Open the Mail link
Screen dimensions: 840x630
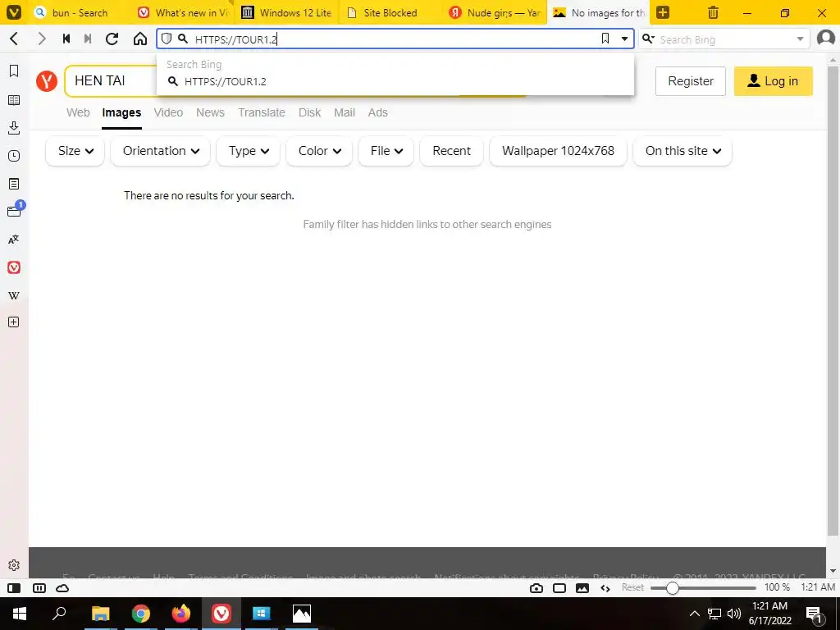(x=345, y=112)
